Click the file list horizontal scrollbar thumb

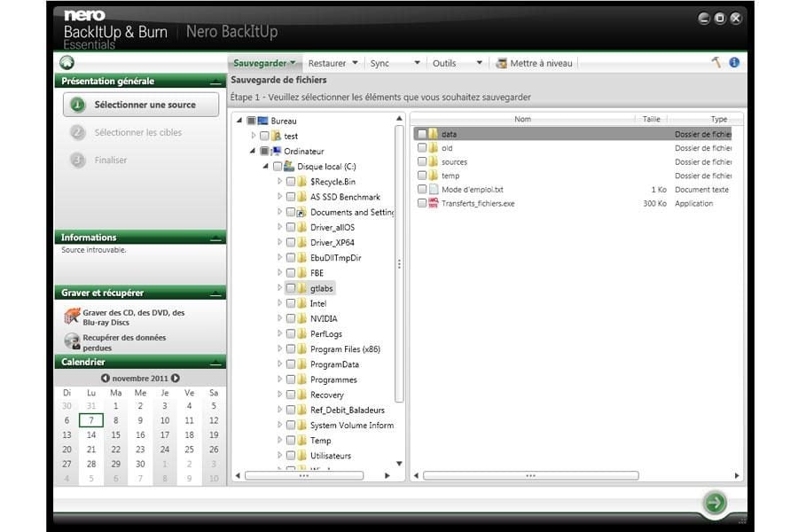531,475
